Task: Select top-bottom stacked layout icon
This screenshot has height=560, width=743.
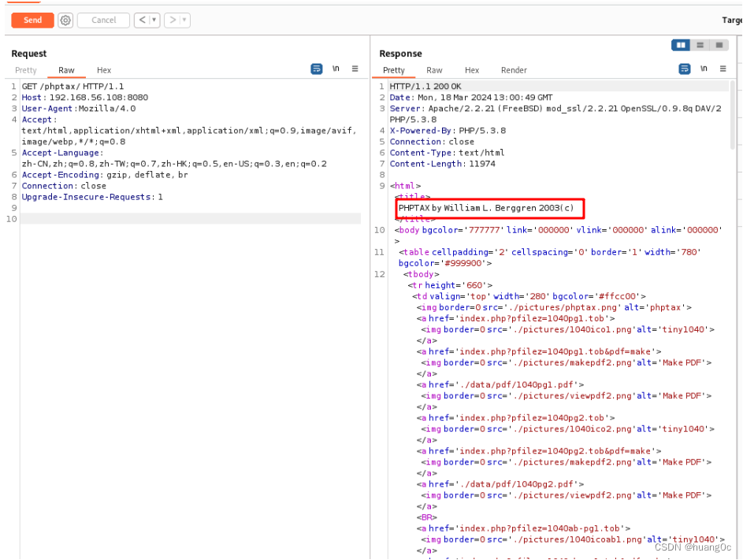Action: tap(700, 45)
